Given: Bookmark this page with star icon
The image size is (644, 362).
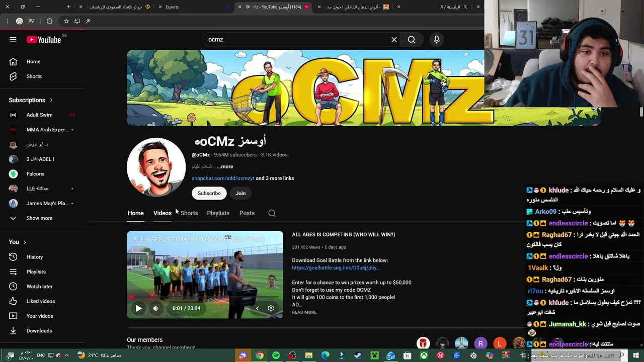Looking at the screenshot, I should [x=66, y=21].
